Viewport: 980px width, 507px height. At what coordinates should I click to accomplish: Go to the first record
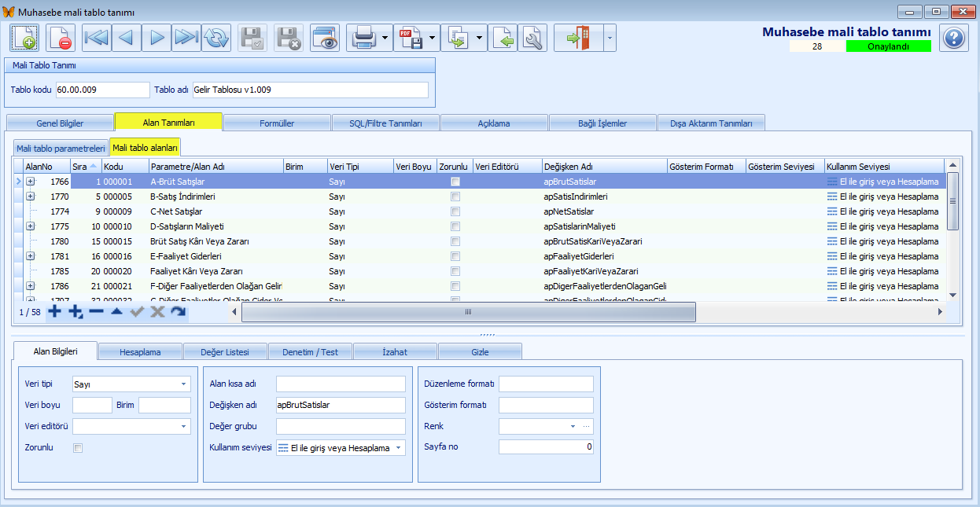(96, 38)
